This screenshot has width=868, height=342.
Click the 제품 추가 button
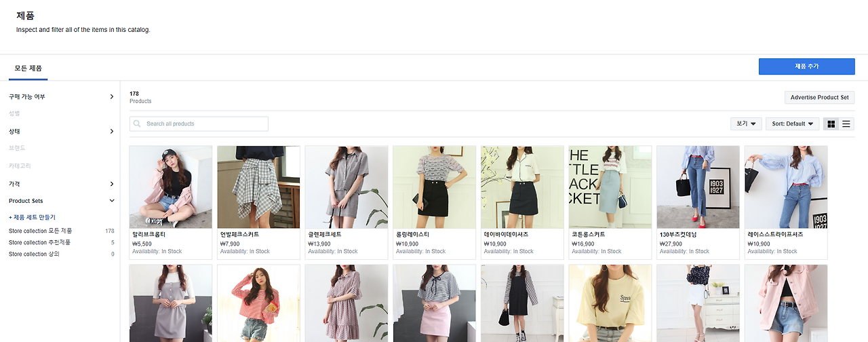806,66
